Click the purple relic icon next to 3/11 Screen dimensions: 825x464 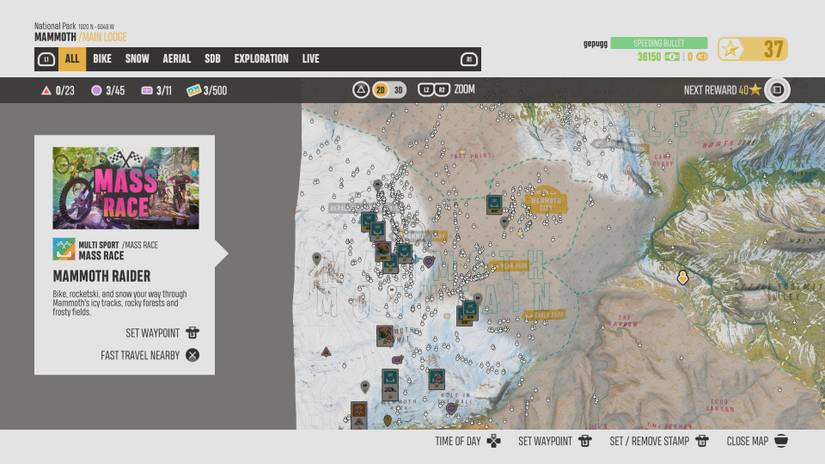click(147, 90)
